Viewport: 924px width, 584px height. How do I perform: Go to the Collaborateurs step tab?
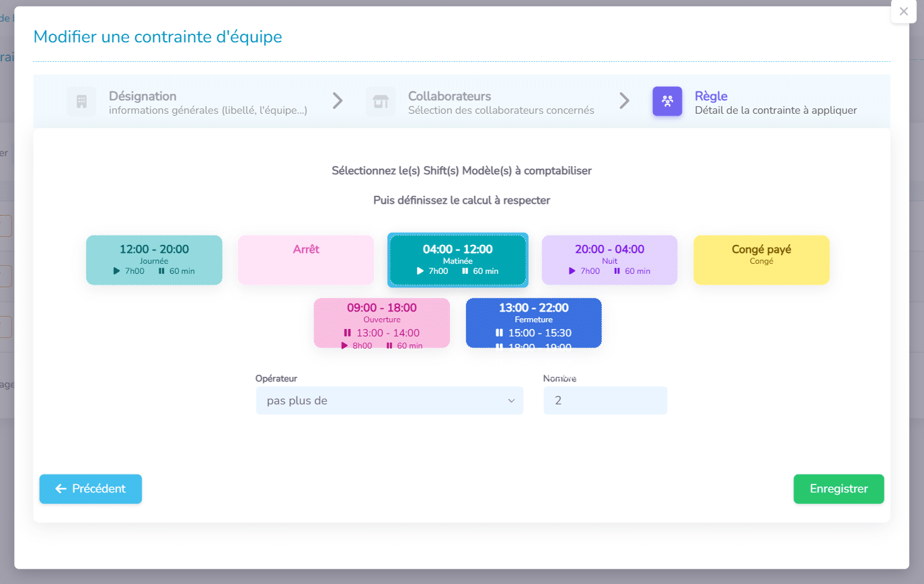480,102
